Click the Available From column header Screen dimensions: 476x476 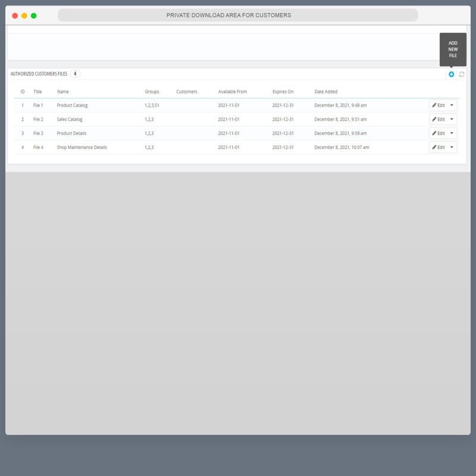233,92
